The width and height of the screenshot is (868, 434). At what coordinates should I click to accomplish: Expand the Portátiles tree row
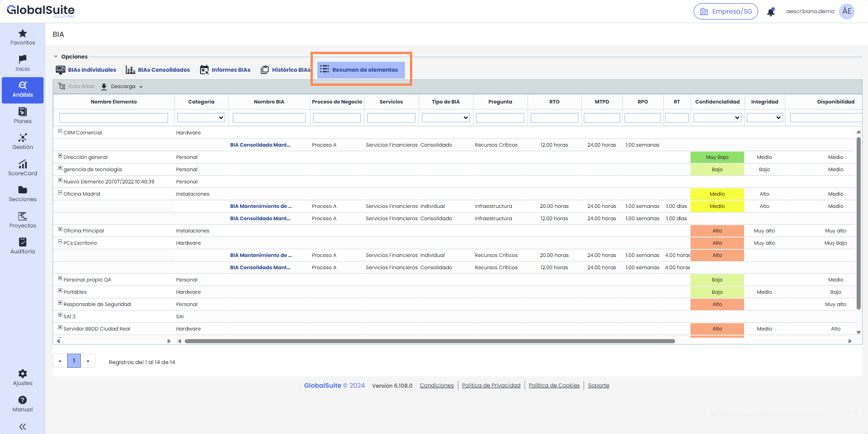[60, 291]
